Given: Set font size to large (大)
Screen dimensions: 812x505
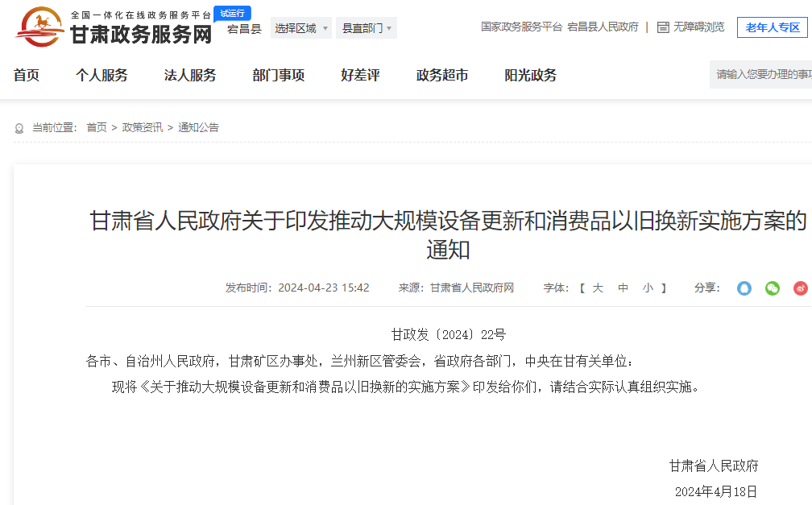Looking at the screenshot, I should [598, 288].
